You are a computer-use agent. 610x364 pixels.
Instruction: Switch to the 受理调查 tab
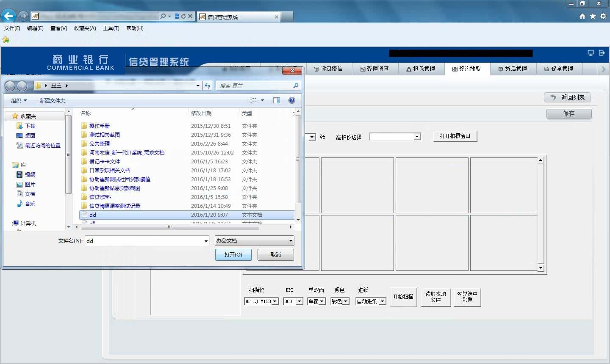375,69
